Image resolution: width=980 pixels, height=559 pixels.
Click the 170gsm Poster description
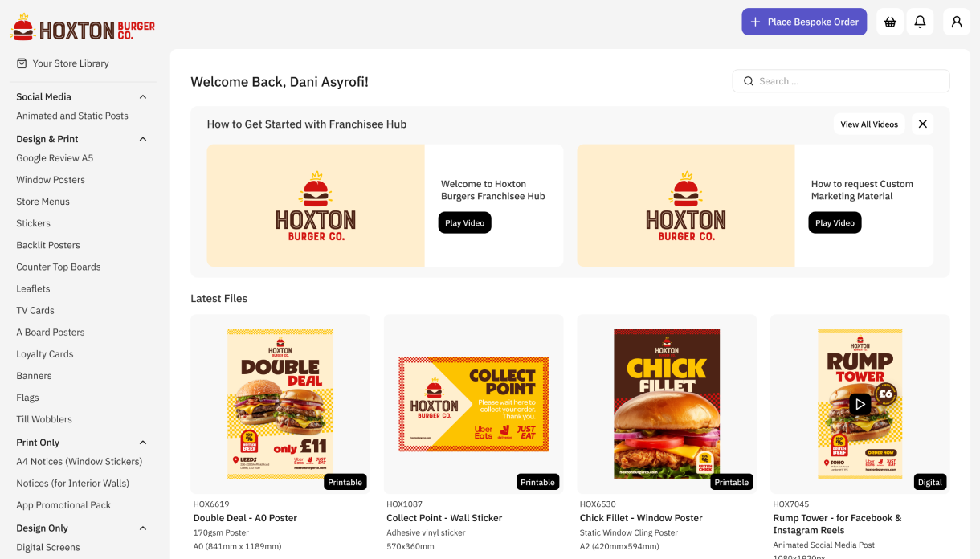coord(221,532)
